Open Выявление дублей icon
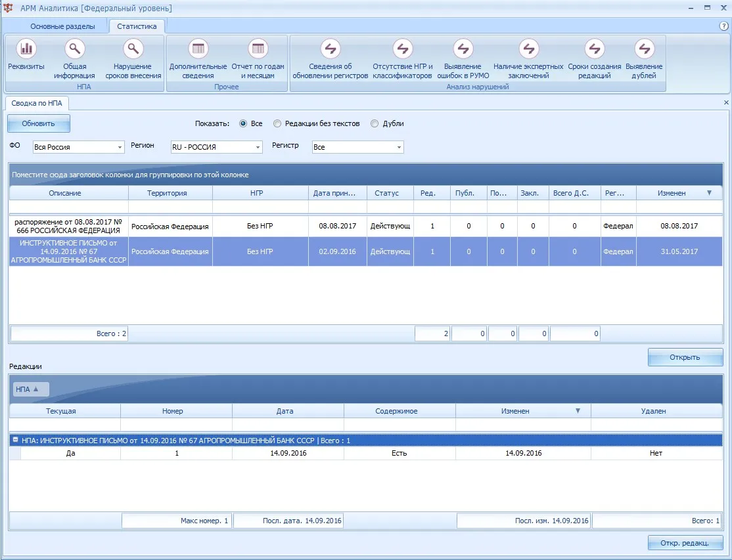Viewport: 732px width, 560px height. [644, 49]
